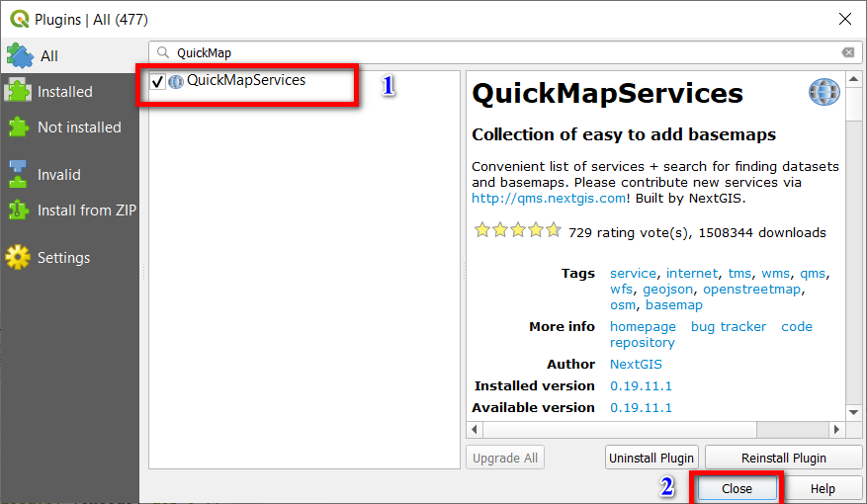Open the plugin homepage link
Image resolution: width=867 pixels, height=504 pixels.
[643, 327]
